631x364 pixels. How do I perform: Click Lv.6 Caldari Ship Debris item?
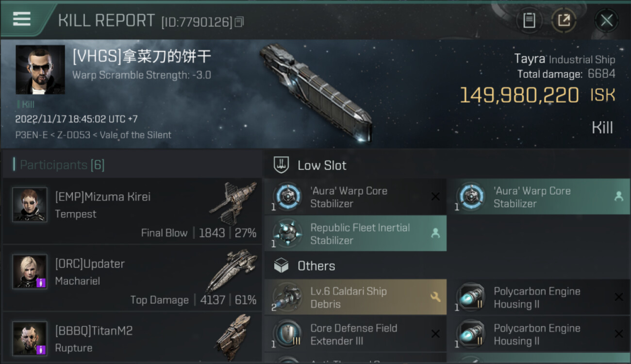[x=355, y=298]
